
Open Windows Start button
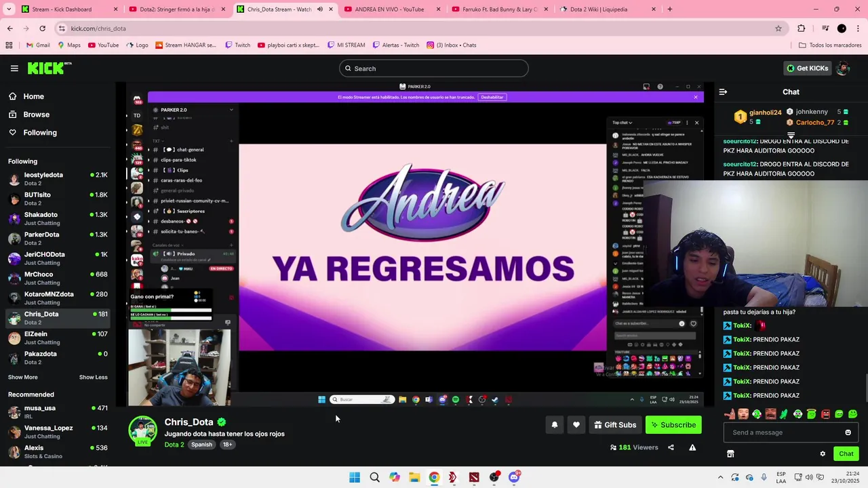point(355,477)
